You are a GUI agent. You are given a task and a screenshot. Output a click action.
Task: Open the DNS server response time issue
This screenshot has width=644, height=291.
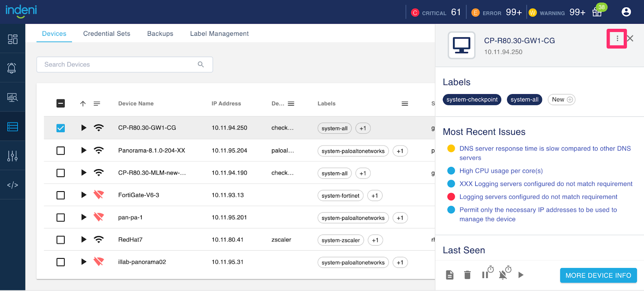pyautogui.click(x=545, y=153)
